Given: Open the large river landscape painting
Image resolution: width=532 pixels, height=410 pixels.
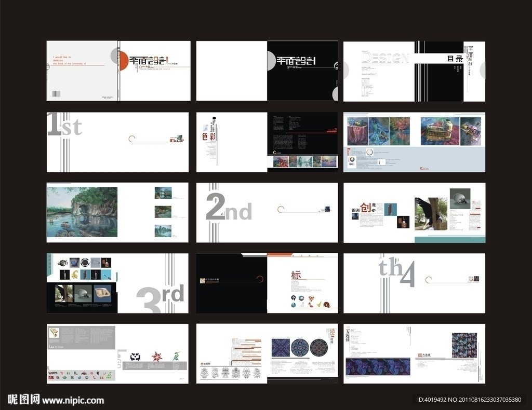Looking at the screenshot, I should 82,212.
